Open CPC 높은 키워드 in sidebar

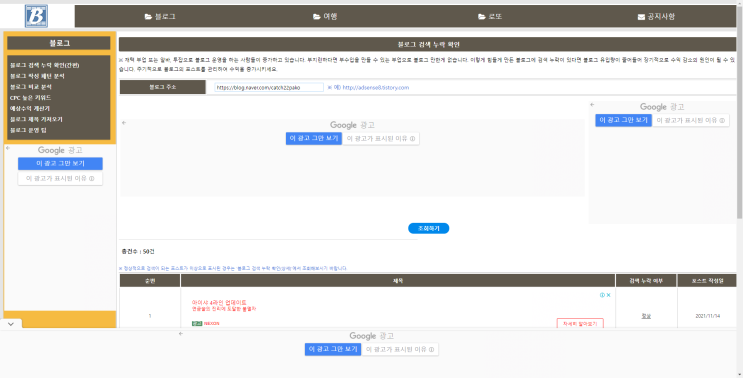tap(30, 98)
